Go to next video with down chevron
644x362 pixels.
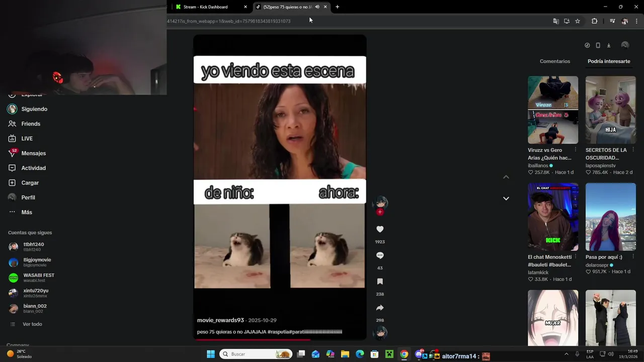coord(506,199)
